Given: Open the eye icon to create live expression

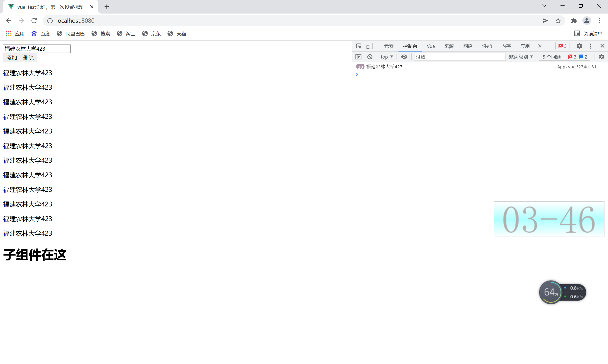Looking at the screenshot, I should click(x=404, y=57).
